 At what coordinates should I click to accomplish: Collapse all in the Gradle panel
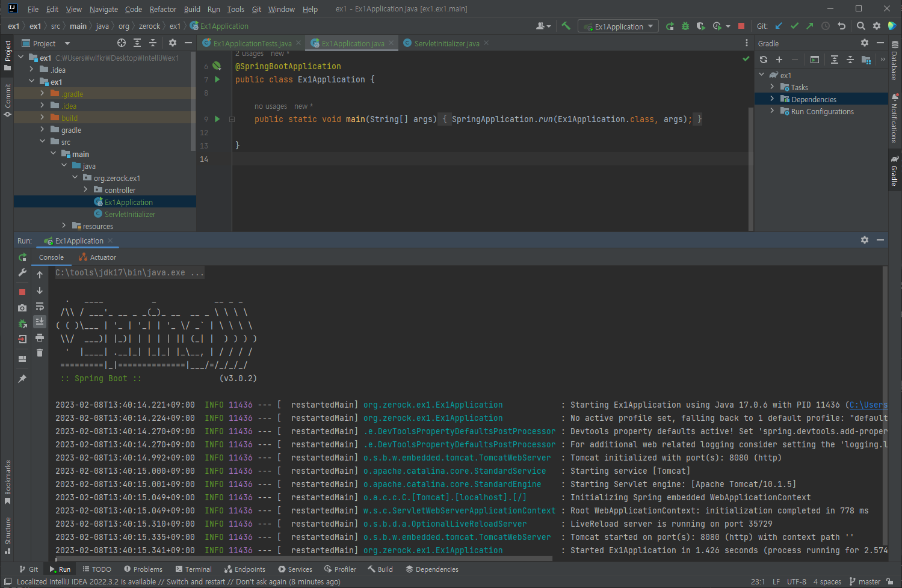pos(850,60)
